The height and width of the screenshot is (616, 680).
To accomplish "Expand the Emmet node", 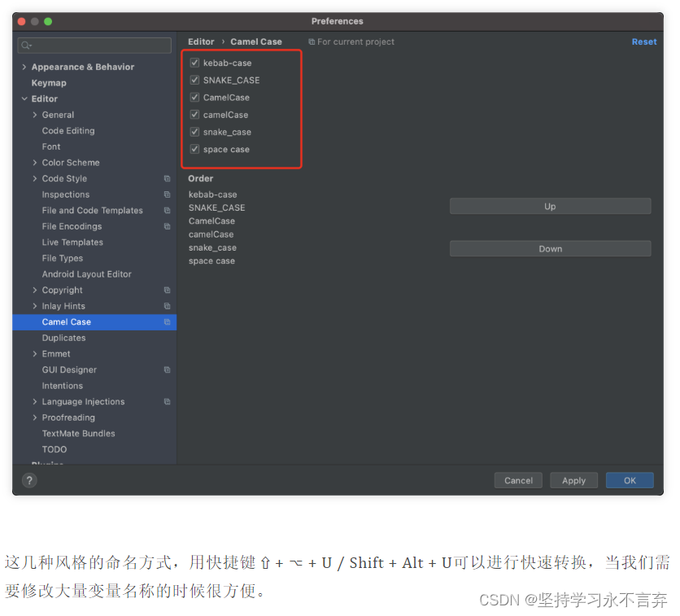I will (x=35, y=354).
